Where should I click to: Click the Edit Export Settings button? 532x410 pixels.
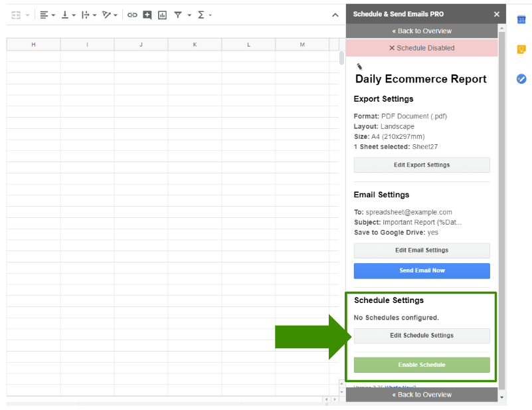point(422,165)
